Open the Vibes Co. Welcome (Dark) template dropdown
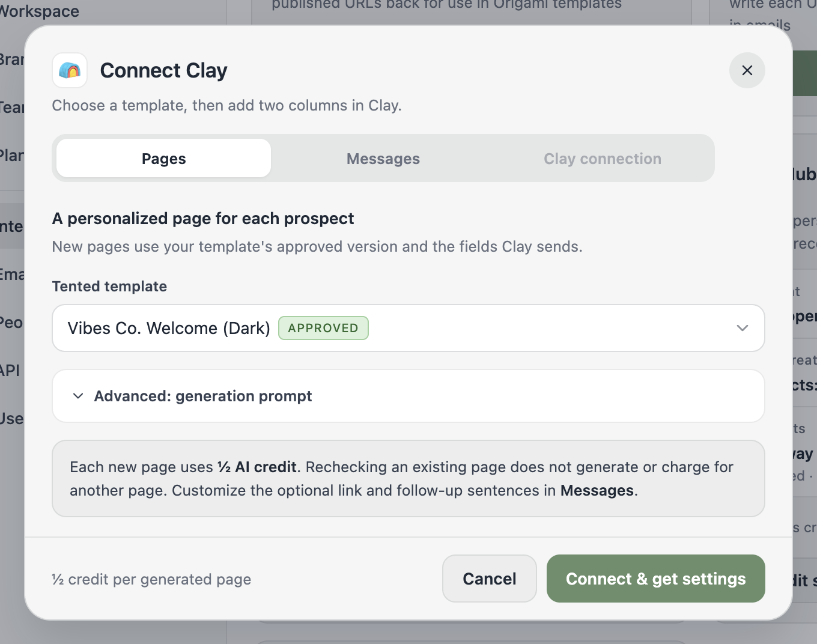 pyautogui.click(x=408, y=328)
